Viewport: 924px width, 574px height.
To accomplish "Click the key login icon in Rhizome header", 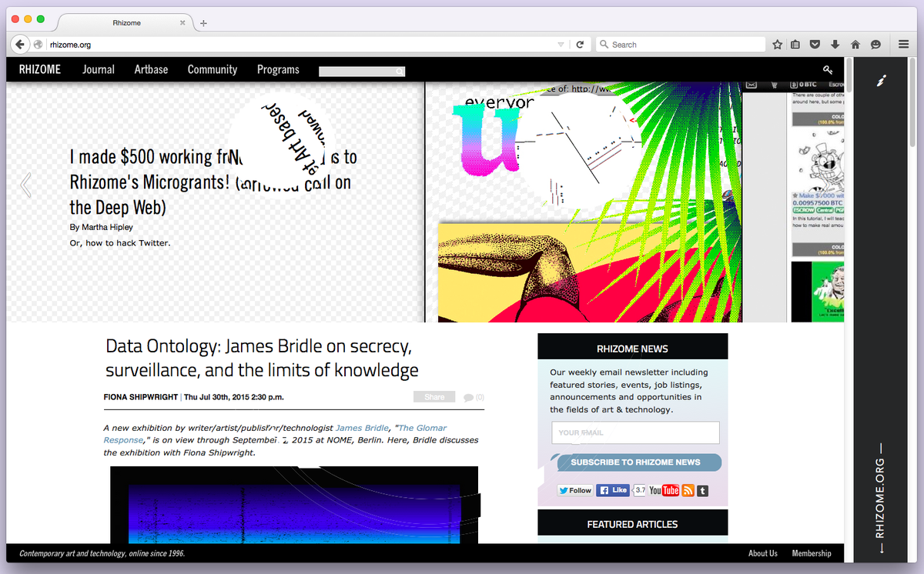I will (x=828, y=69).
